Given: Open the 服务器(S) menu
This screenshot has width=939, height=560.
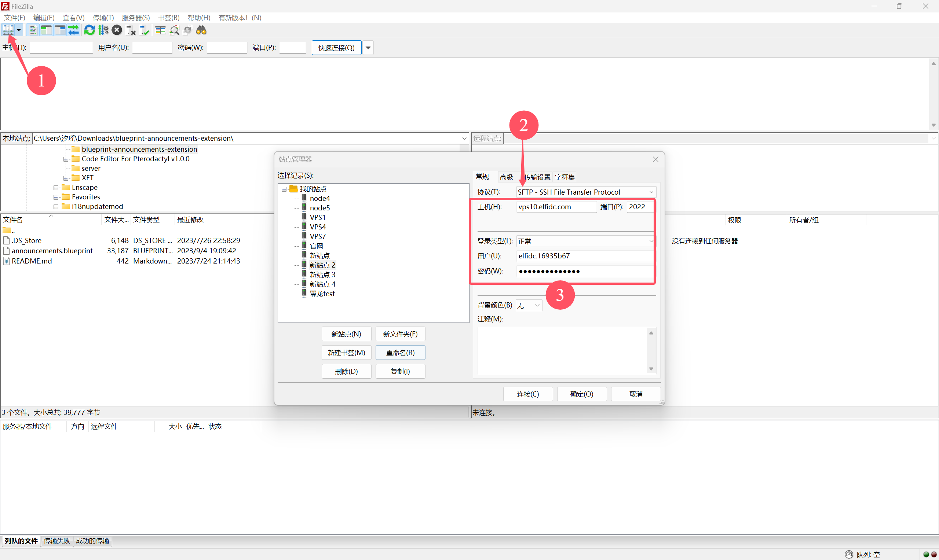Looking at the screenshot, I should click(136, 18).
